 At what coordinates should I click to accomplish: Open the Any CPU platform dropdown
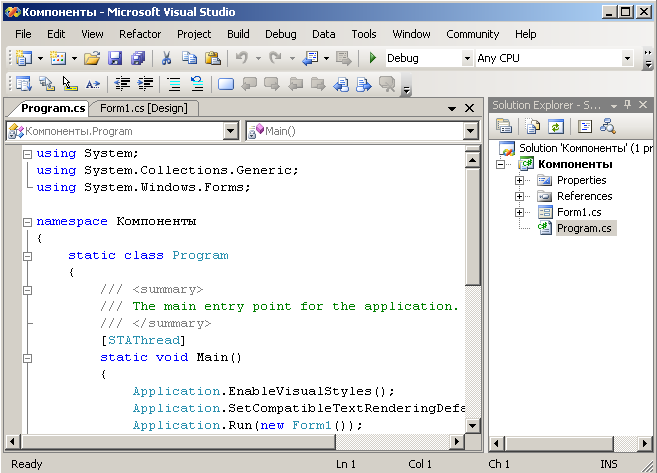pos(627,58)
